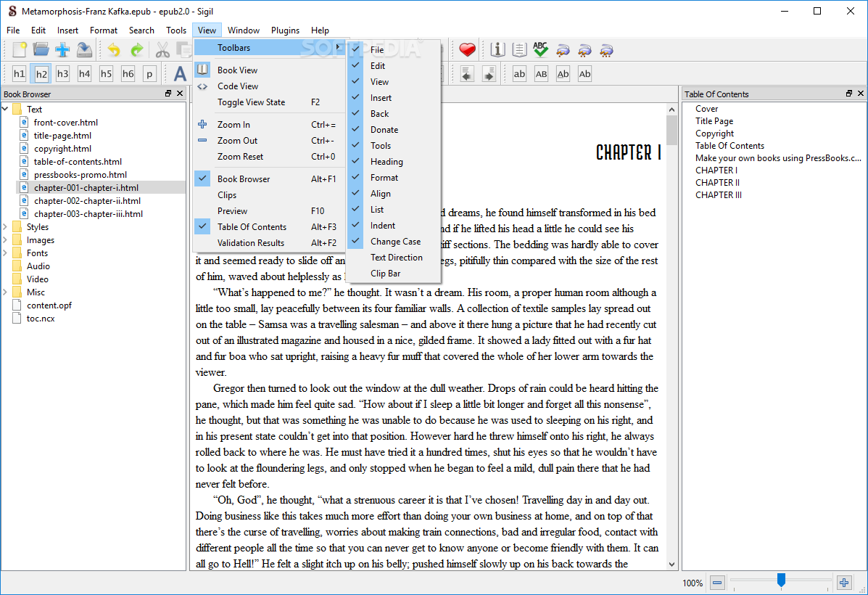Undo last action with yellow arrow
The image size is (868, 595).
114,50
